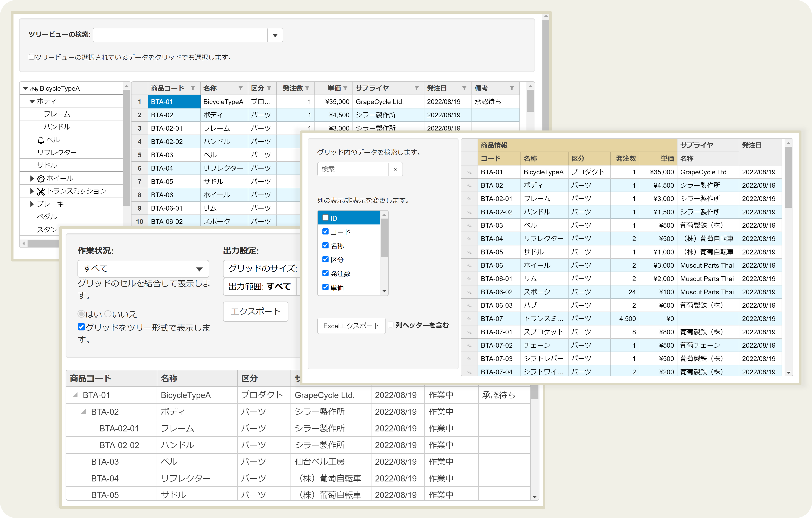The height and width of the screenshot is (518, 812).
Task: Uncheck the 区分 column visibility checkbox
Action: [325, 259]
